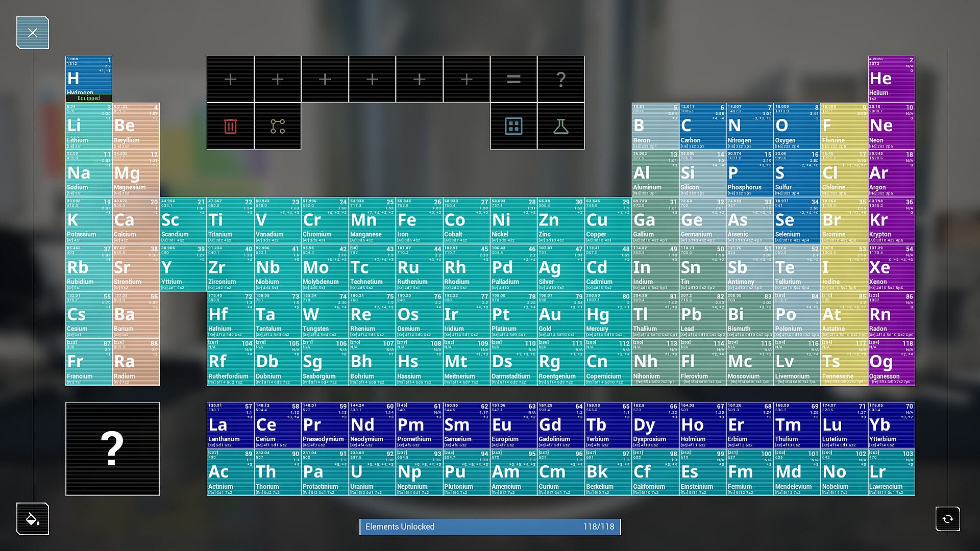Click the red trash can icon
The image size is (980, 551).
[230, 126]
